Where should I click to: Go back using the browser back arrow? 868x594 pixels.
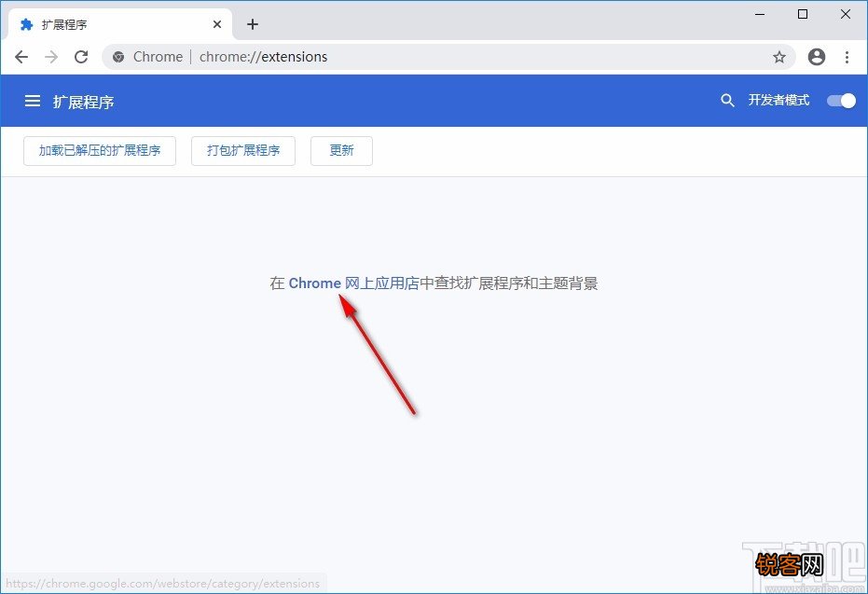(21, 57)
